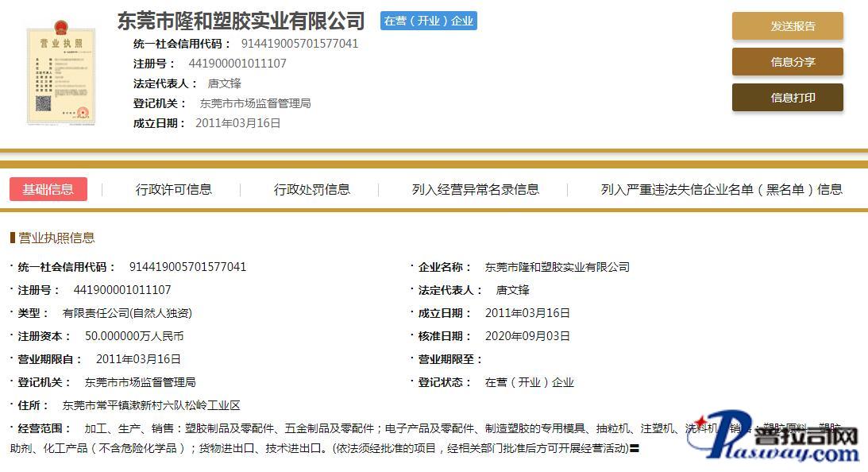This screenshot has width=868, height=472.
Task: Select the 基础信息 tab
Action: (x=48, y=189)
